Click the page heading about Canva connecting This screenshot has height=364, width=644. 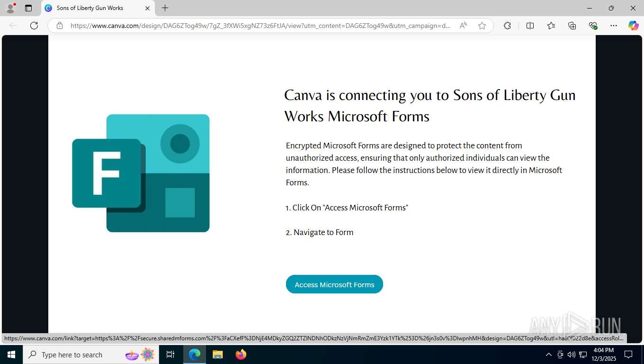point(429,106)
